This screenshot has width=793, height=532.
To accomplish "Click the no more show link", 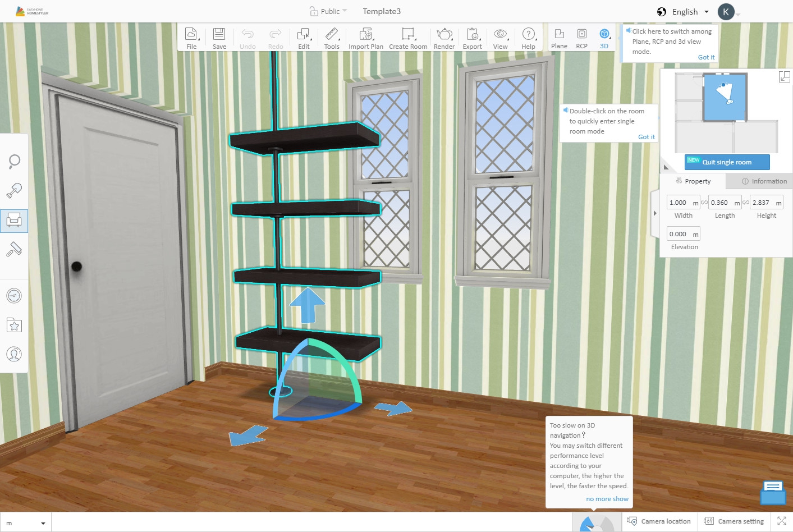I will pos(607,499).
